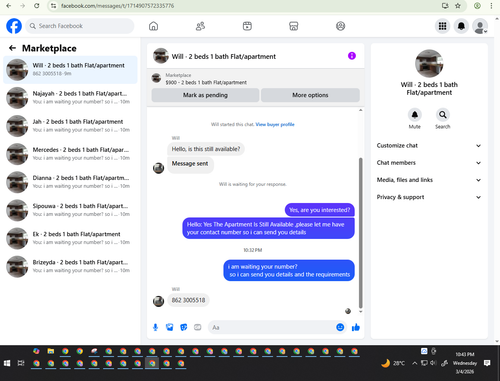
Task: Open the Windows Start button
Action: [7, 363]
